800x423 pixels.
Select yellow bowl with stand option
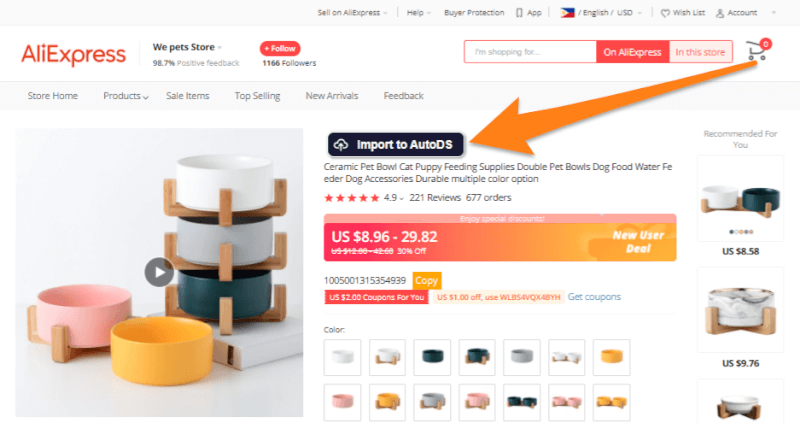(387, 402)
